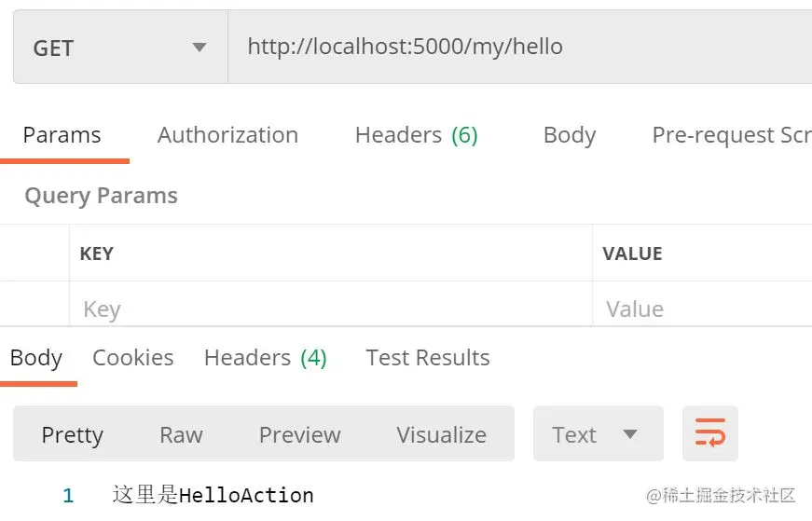The width and height of the screenshot is (812, 521).
Task: Open the Pre-request Script tab
Action: click(x=731, y=135)
